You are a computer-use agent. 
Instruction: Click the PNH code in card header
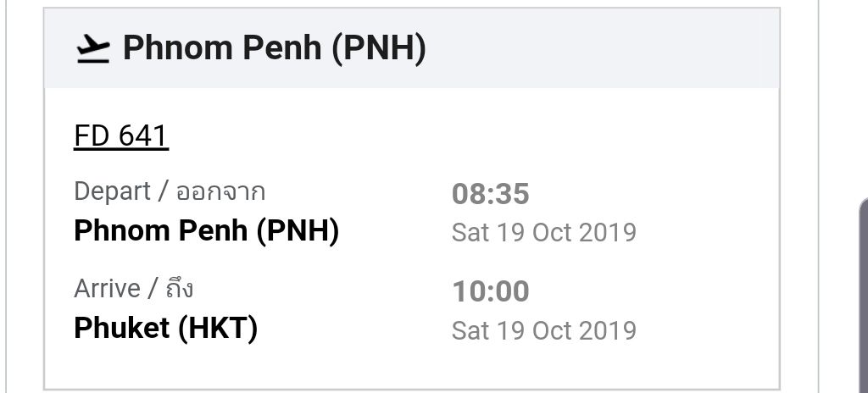pos(379,48)
